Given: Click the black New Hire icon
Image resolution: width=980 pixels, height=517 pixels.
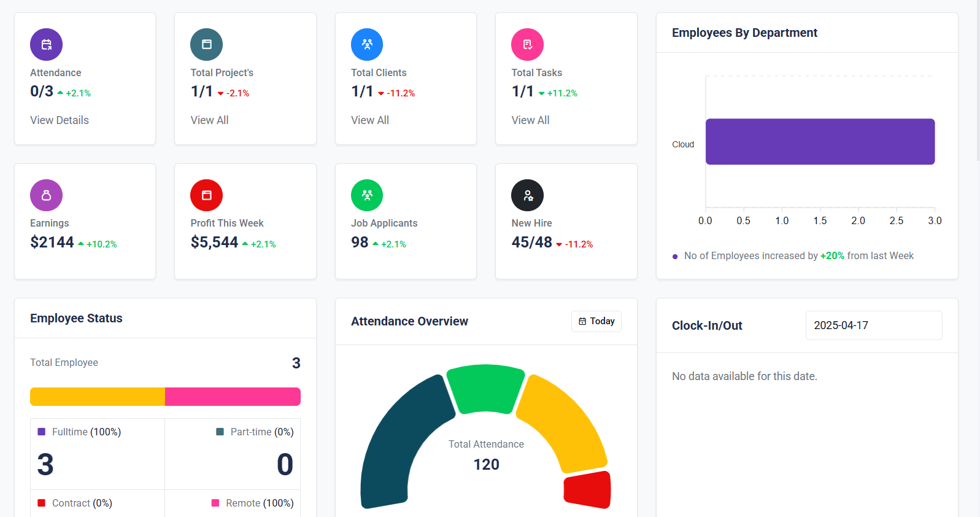Looking at the screenshot, I should click(527, 195).
